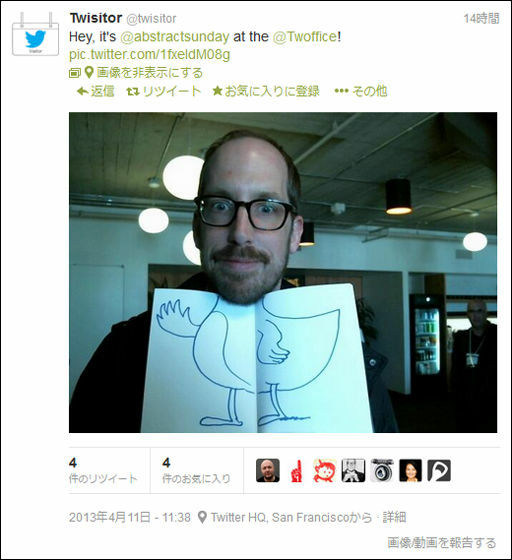
Task: Expand tweet details via 詳細
Action: 395,517
